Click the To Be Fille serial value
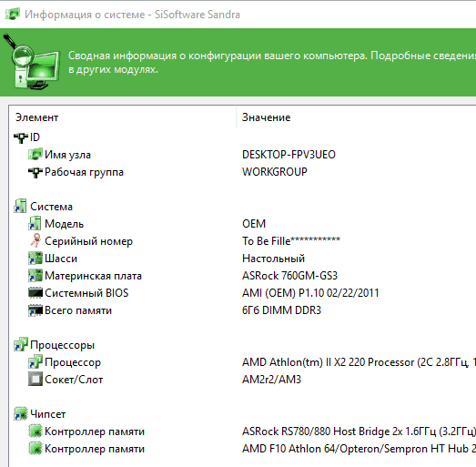 click(x=291, y=241)
